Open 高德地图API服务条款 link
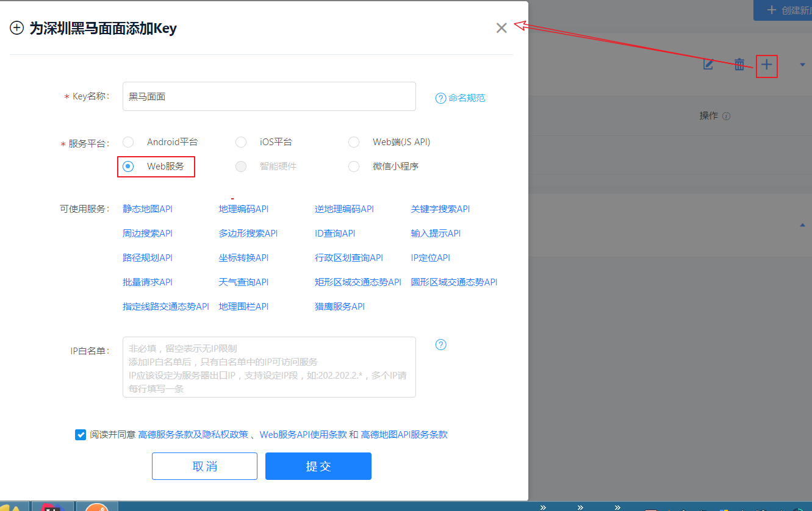Image resolution: width=812 pixels, height=511 pixels. click(404, 435)
